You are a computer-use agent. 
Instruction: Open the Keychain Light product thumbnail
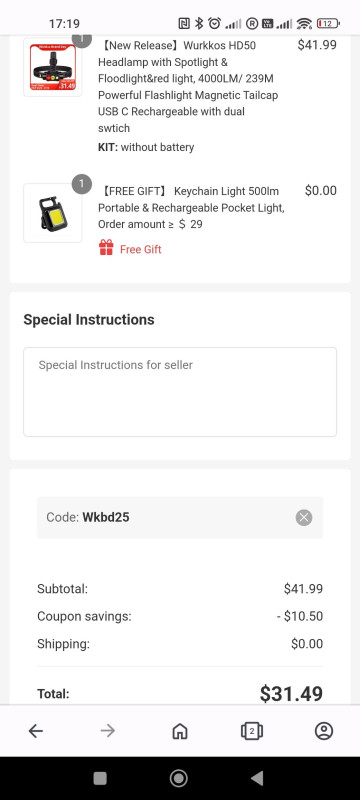pos(53,213)
